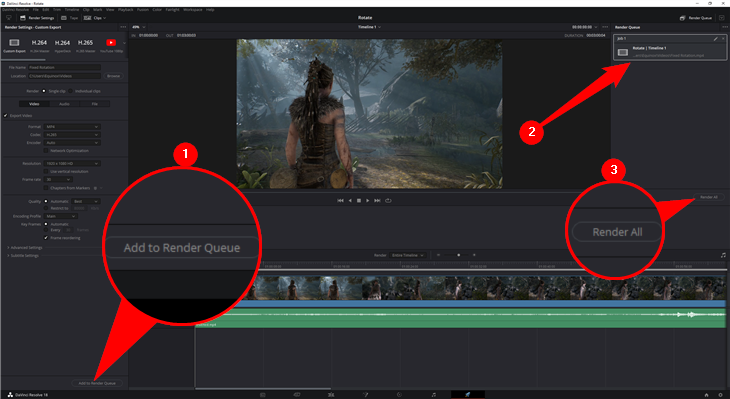Select key frames Every radio button
Viewport: 730px width, 399px height.
point(46,230)
